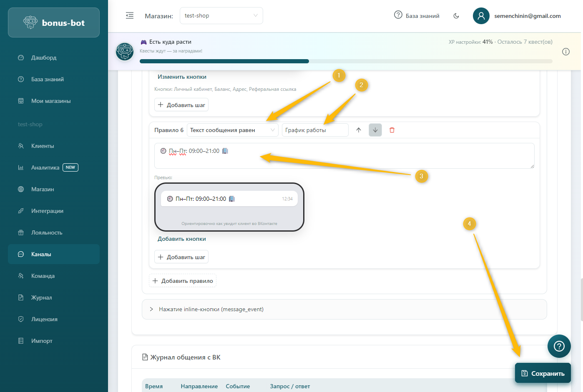Click Добавить шар under Правило 6
The width and height of the screenshot is (583, 392).
tap(181, 257)
